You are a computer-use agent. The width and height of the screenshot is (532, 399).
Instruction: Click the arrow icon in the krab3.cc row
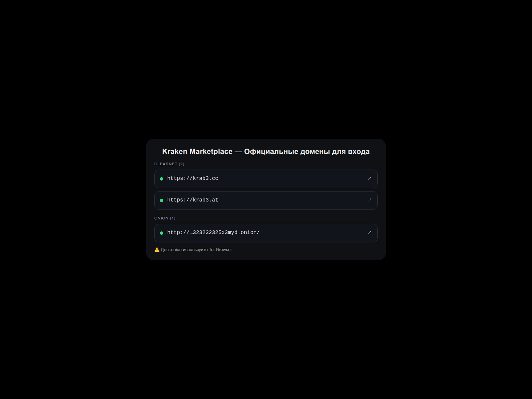point(369,179)
